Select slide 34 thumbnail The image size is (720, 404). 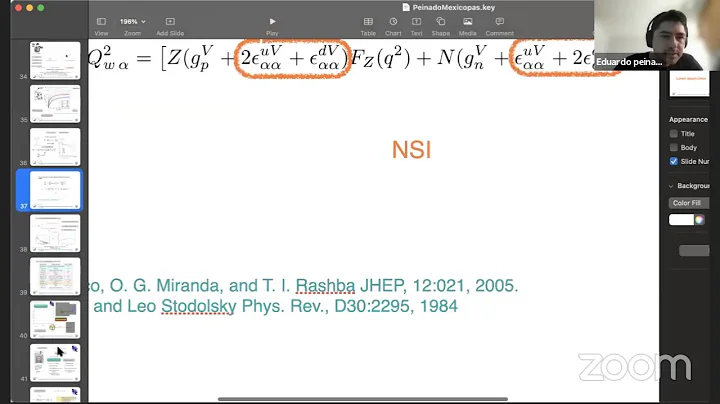coord(55,61)
